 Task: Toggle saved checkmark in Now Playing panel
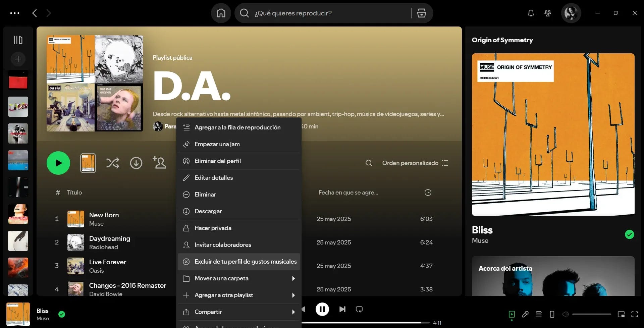[x=630, y=234]
